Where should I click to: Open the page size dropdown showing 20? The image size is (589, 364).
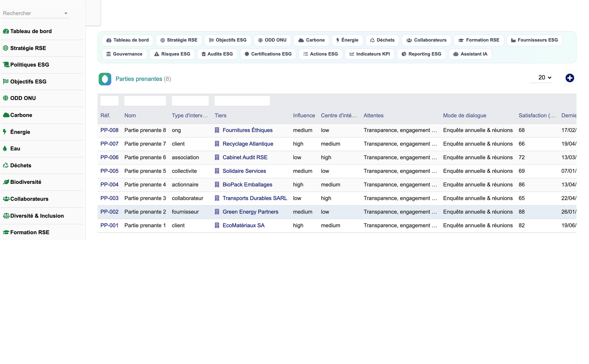tap(545, 78)
